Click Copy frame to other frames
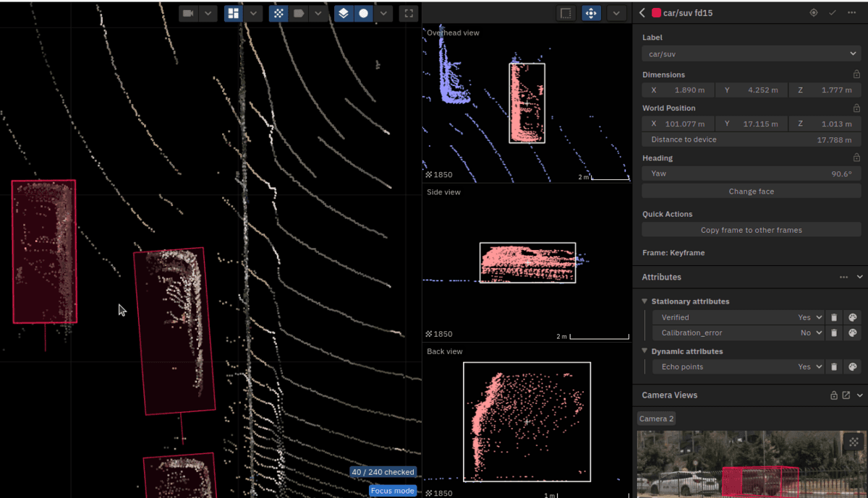 tap(751, 230)
